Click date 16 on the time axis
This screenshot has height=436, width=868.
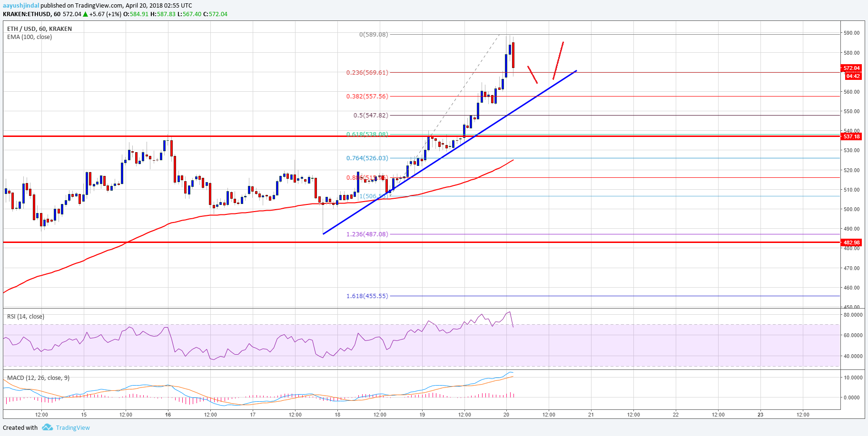pos(168,415)
